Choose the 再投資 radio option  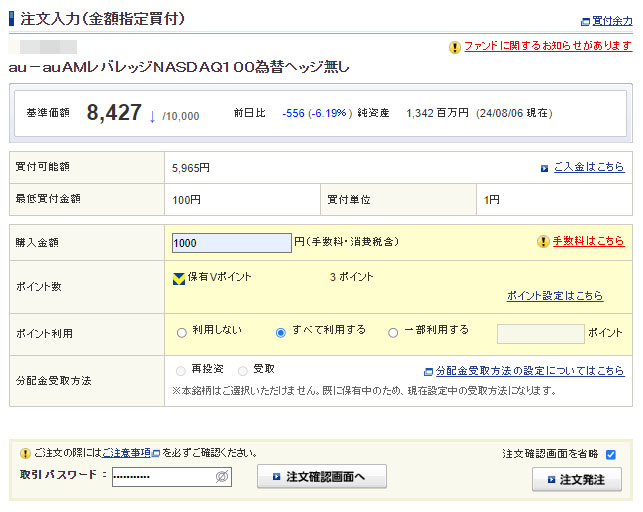pos(181,370)
